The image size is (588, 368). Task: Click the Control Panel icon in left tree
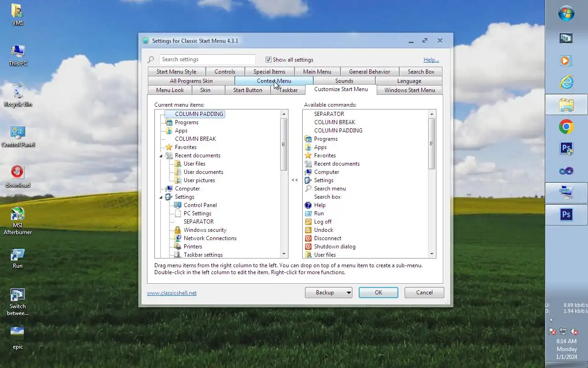pos(177,205)
